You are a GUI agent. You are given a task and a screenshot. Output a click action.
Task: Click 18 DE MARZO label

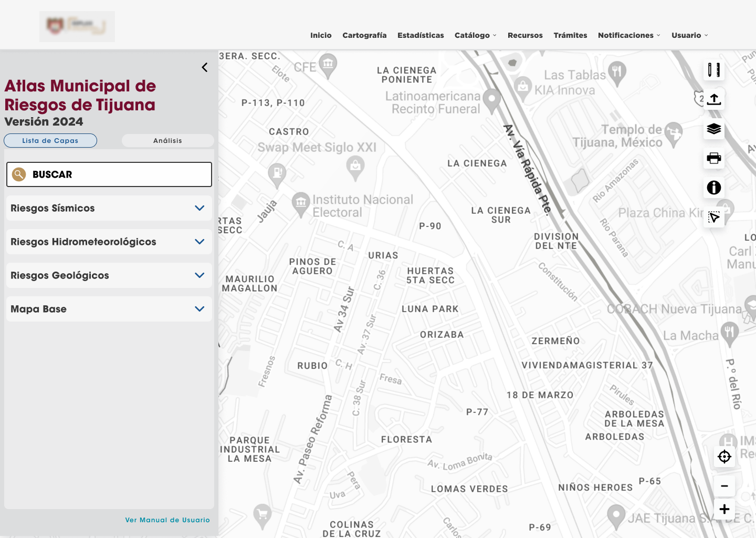(540, 395)
